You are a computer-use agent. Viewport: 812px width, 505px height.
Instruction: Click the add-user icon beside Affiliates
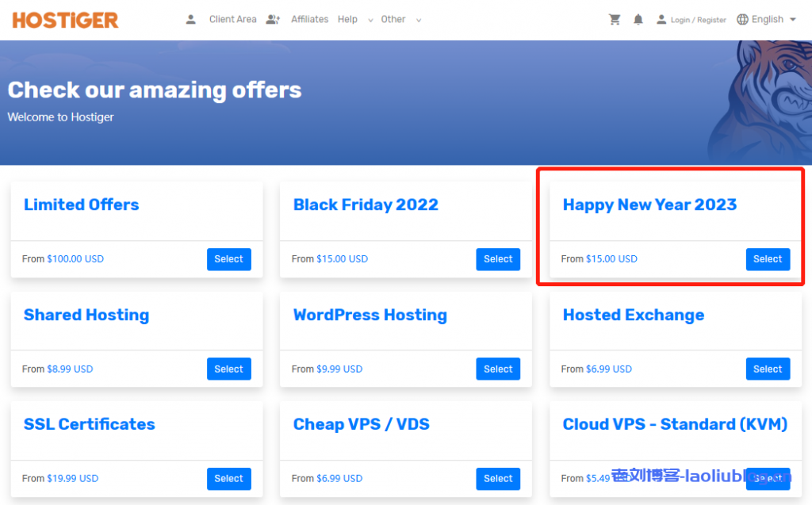(x=273, y=20)
